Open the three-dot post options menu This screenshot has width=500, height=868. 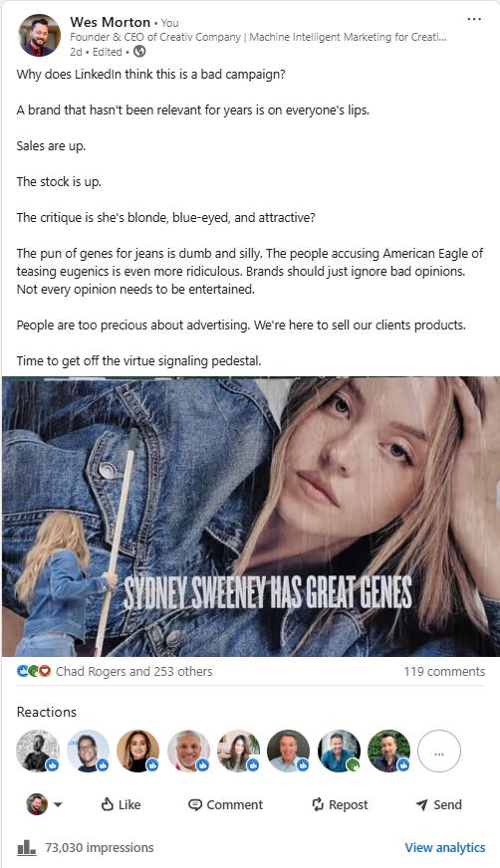474,19
